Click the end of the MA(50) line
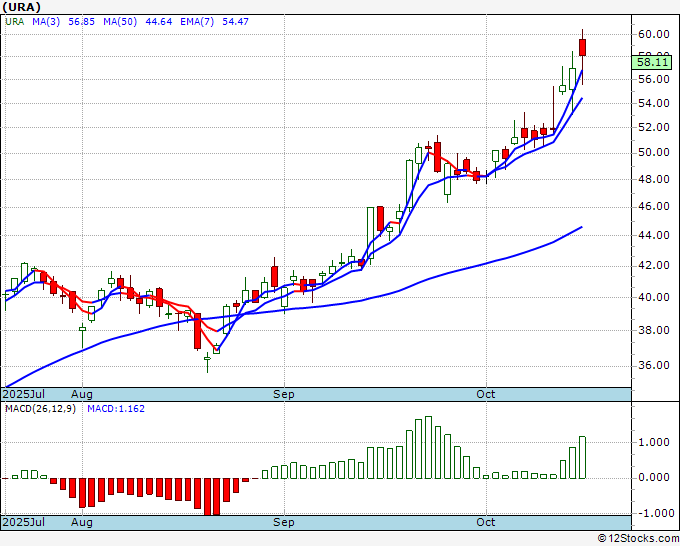This screenshot has height=546, width=680. pyautogui.click(x=582, y=227)
